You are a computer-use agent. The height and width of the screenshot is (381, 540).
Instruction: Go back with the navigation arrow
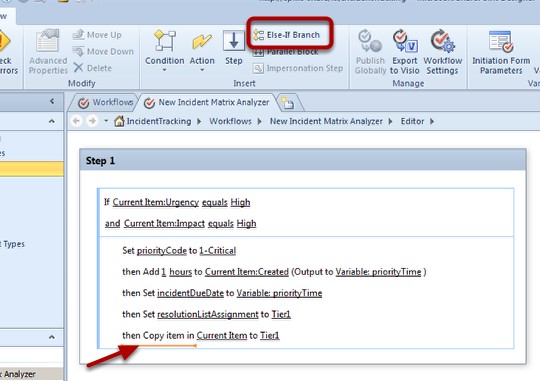click(76, 121)
